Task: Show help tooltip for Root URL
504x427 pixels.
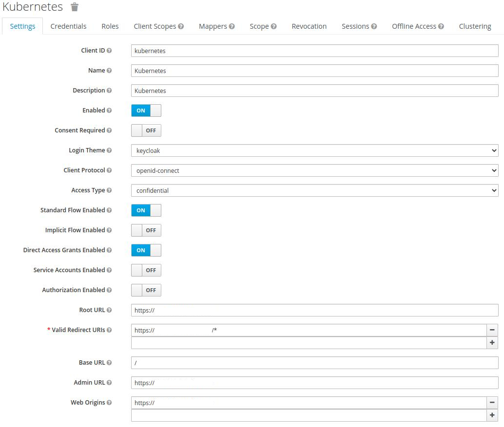Action: (x=109, y=310)
